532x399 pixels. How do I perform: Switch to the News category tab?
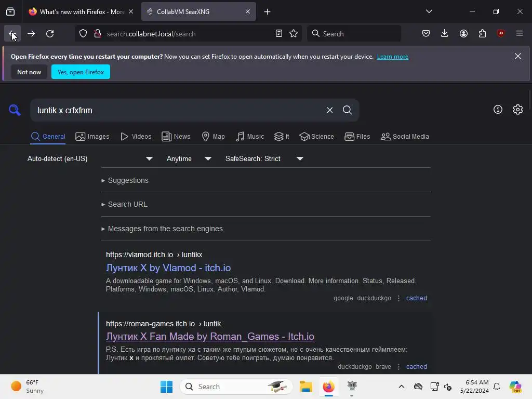click(x=176, y=137)
